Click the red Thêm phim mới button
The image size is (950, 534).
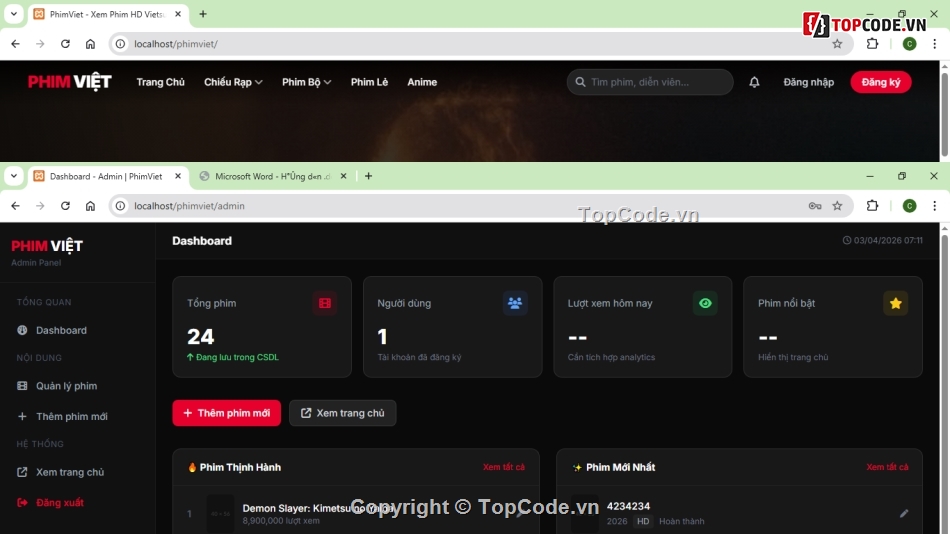(x=227, y=413)
